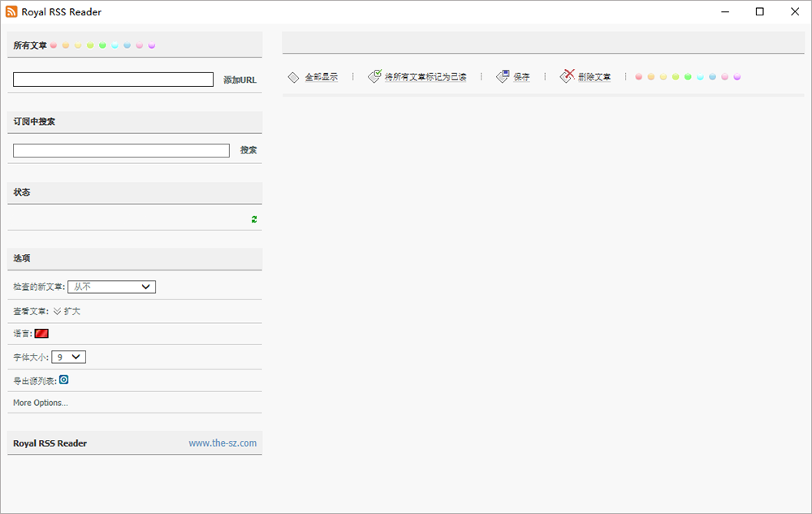Click the green dot in the article toolbar
This screenshot has width=812, height=514.
point(688,76)
